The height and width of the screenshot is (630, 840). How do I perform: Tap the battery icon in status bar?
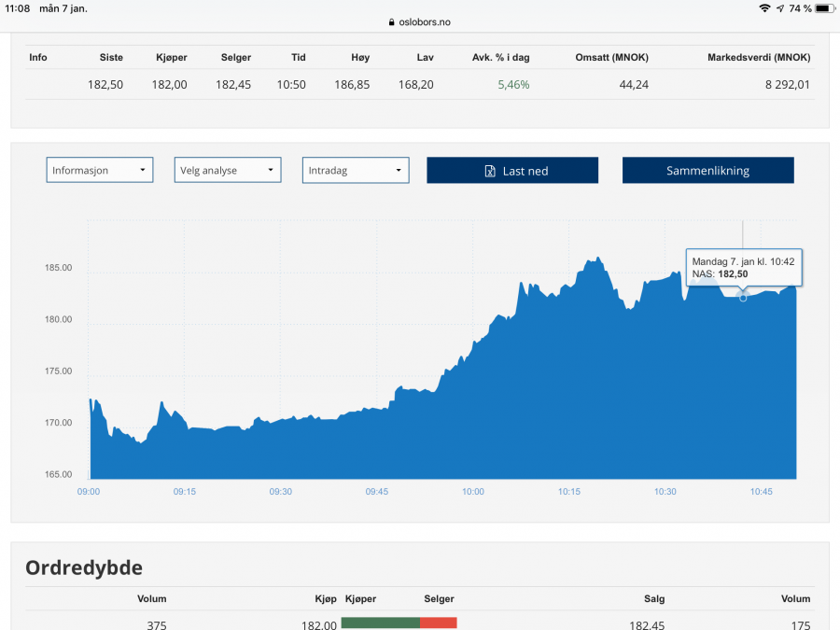click(x=822, y=8)
